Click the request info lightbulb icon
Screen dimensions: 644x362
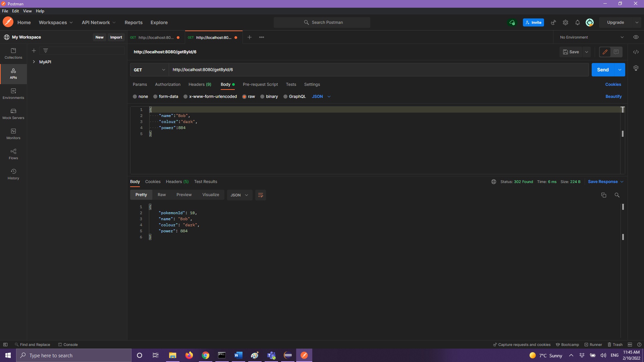pos(636,68)
